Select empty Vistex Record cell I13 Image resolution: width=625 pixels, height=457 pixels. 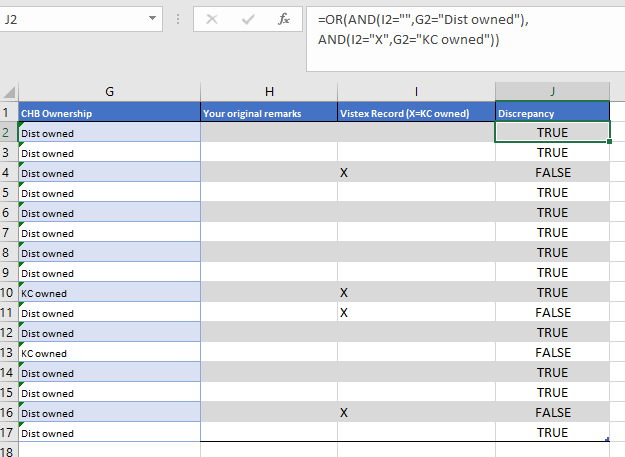tap(416, 353)
